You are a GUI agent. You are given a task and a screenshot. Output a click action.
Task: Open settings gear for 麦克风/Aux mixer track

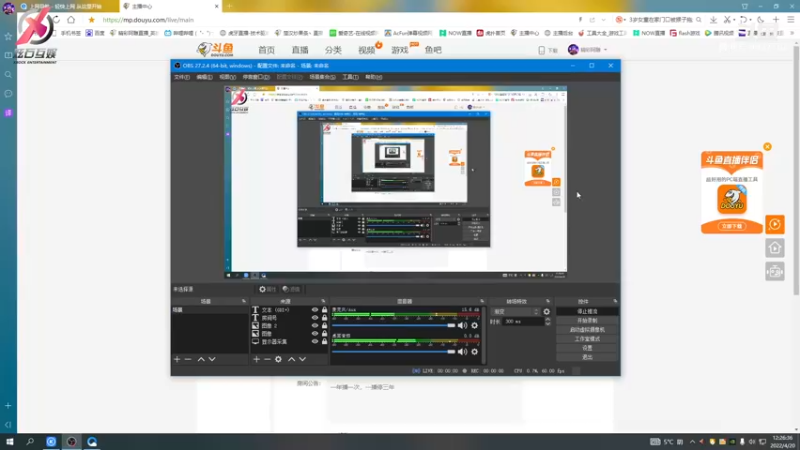[x=474, y=326]
